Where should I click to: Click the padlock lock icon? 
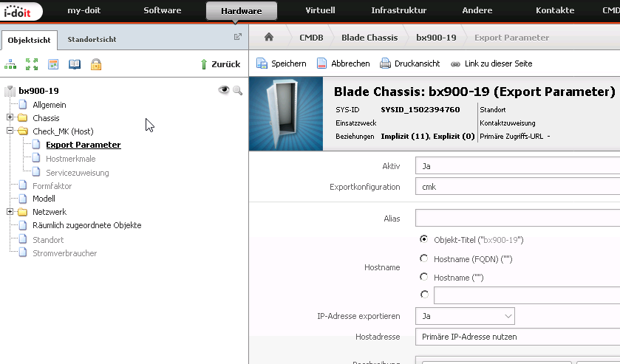(96, 64)
